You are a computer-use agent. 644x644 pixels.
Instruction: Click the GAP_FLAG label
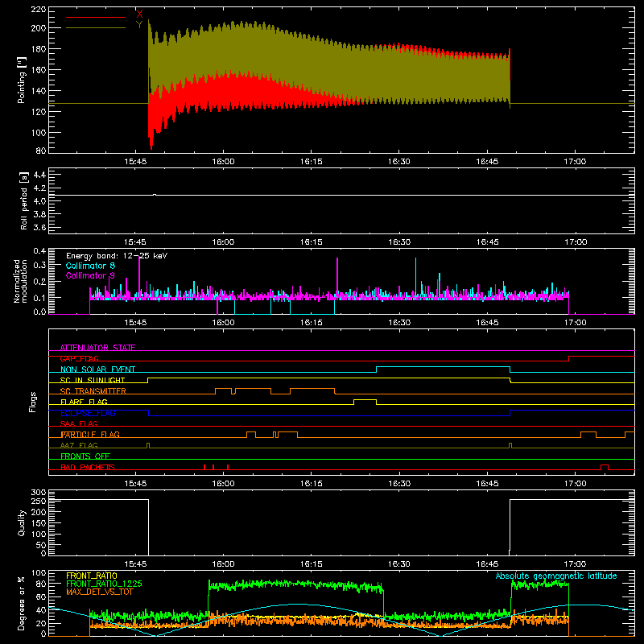point(79,358)
